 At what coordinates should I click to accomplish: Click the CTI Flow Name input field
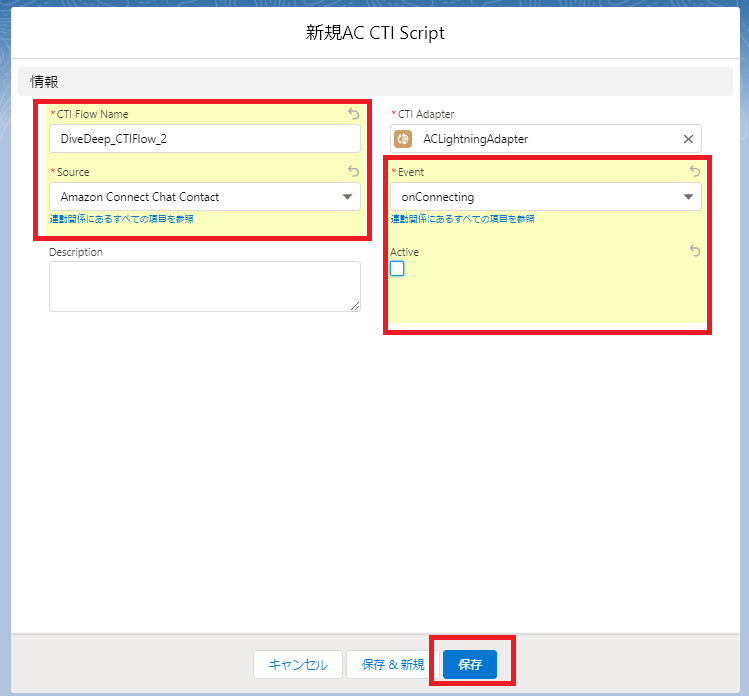coord(205,139)
